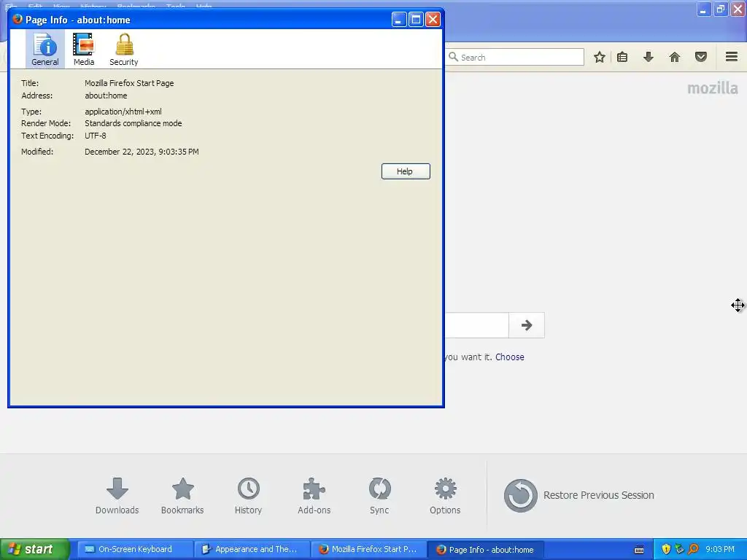The image size is (747, 560).
Task: Click the Choose link on start page
Action: (x=510, y=357)
